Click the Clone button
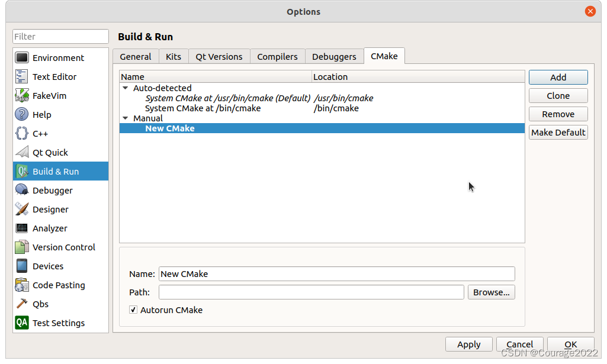Viewport: 607px width, 364px height. [x=558, y=95]
